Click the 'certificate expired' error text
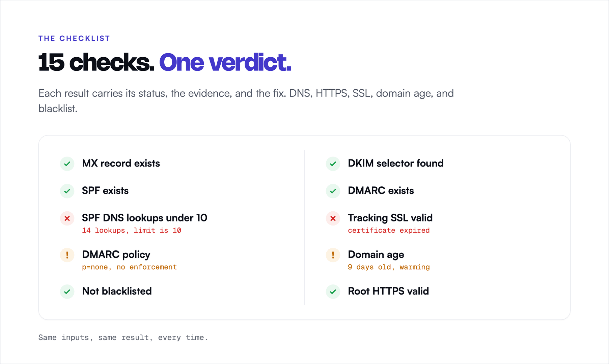The image size is (609, 364). (389, 231)
